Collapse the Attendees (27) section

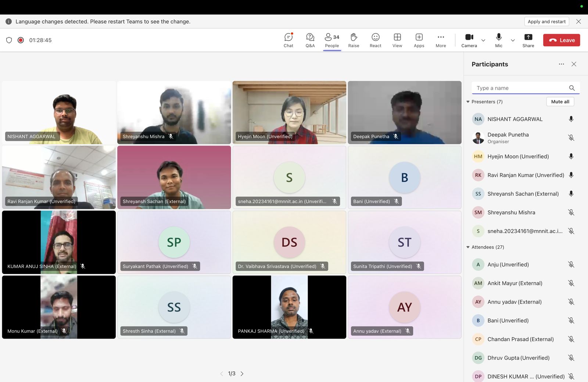click(468, 247)
